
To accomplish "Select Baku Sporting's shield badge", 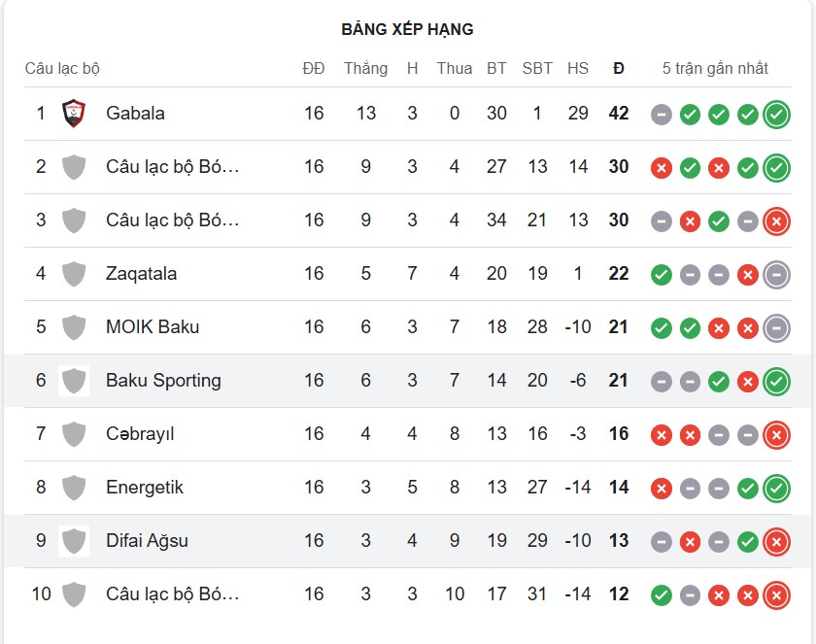I will (x=72, y=381).
